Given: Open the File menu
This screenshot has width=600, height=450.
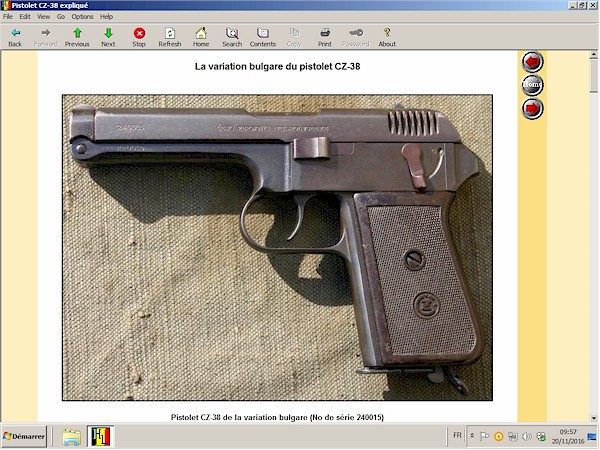Looking at the screenshot, I should tap(8, 17).
